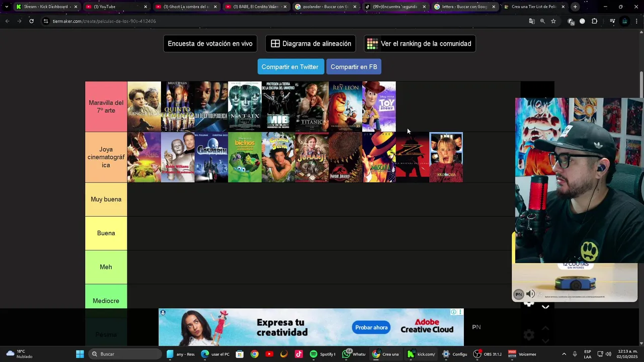Switch to the BABE, El Cerdito Valiente tab

255,7
